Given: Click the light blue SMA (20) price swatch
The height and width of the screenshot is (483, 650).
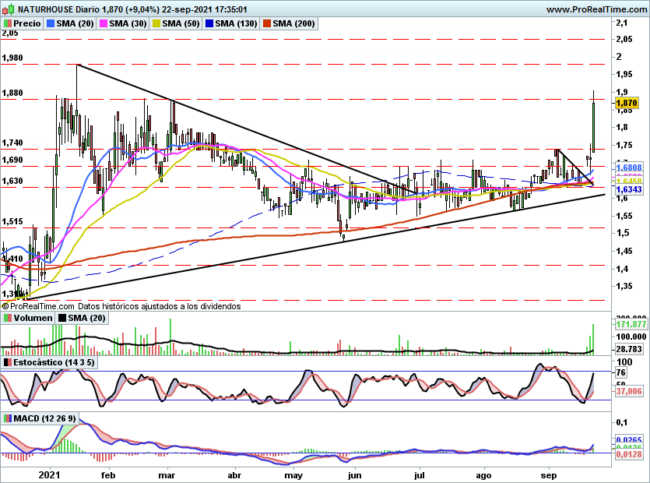Looking at the screenshot, I should (51, 24).
